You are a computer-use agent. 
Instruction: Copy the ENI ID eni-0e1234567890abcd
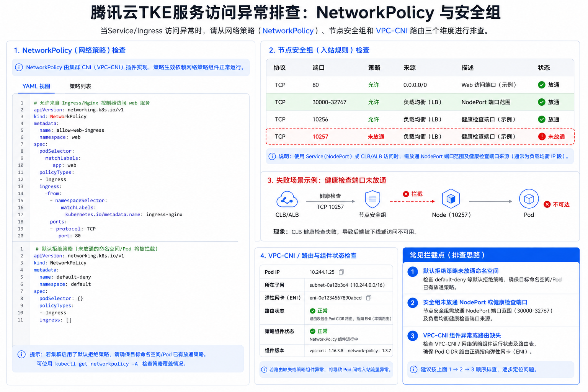pos(369,298)
